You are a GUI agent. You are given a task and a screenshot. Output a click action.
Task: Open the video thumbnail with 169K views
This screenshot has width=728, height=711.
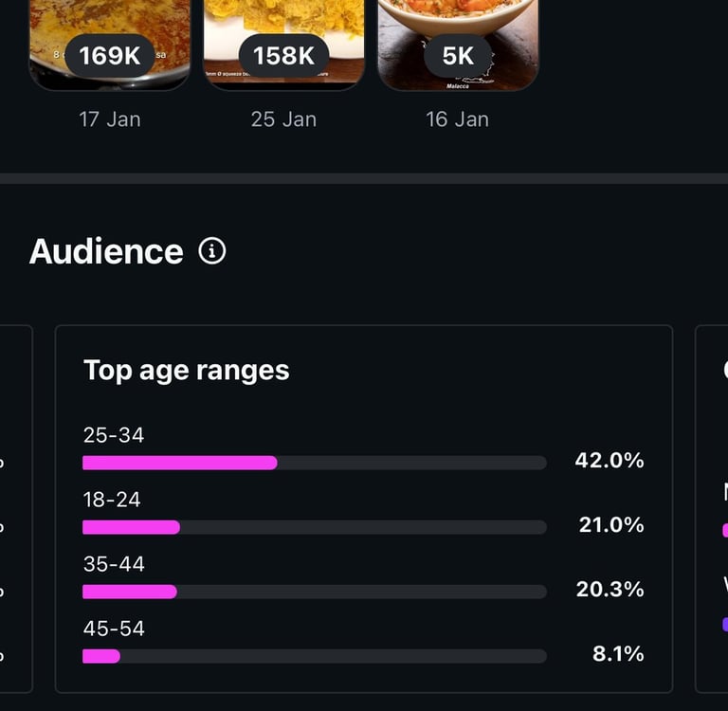(x=110, y=43)
